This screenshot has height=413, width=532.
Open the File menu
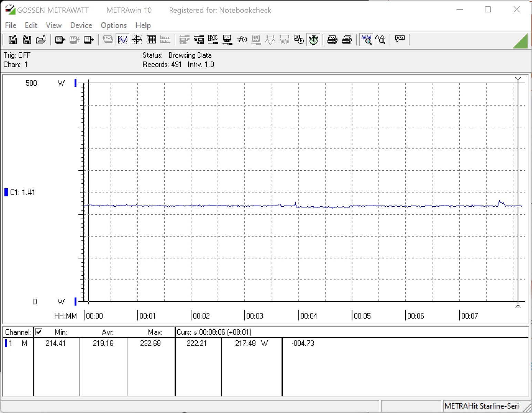(11, 25)
